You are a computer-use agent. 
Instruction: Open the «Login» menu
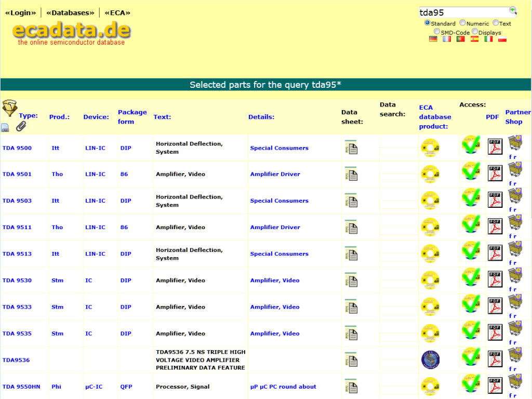click(x=20, y=13)
